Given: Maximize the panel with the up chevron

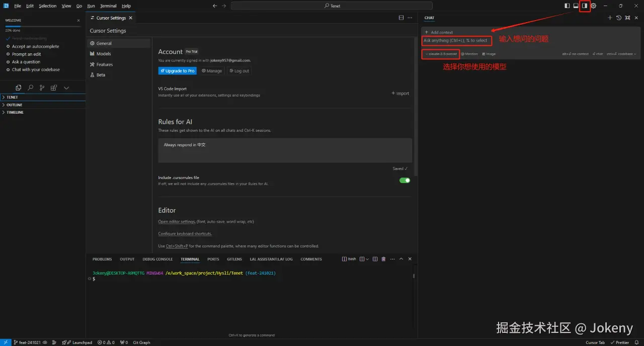Looking at the screenshot, I should [x=401, y=259].
